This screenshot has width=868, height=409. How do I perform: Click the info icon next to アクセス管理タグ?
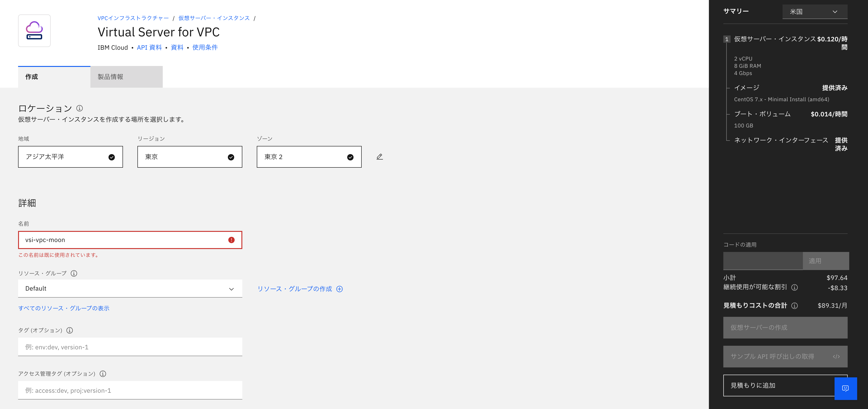[103, 374]
